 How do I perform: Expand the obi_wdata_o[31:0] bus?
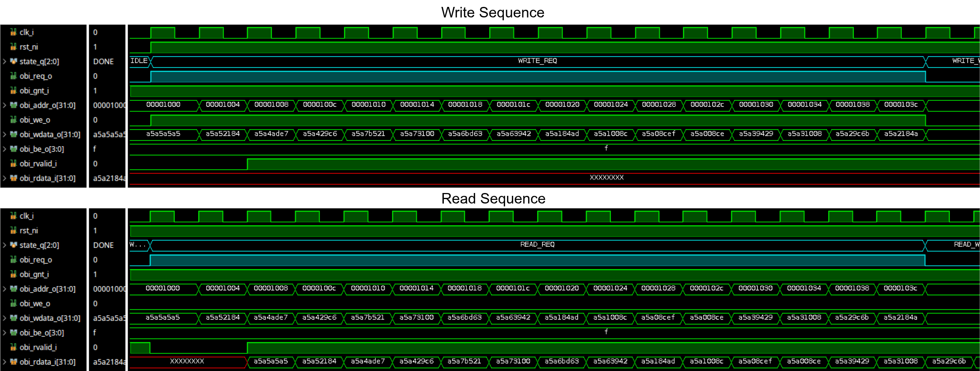tap(4, 134)
